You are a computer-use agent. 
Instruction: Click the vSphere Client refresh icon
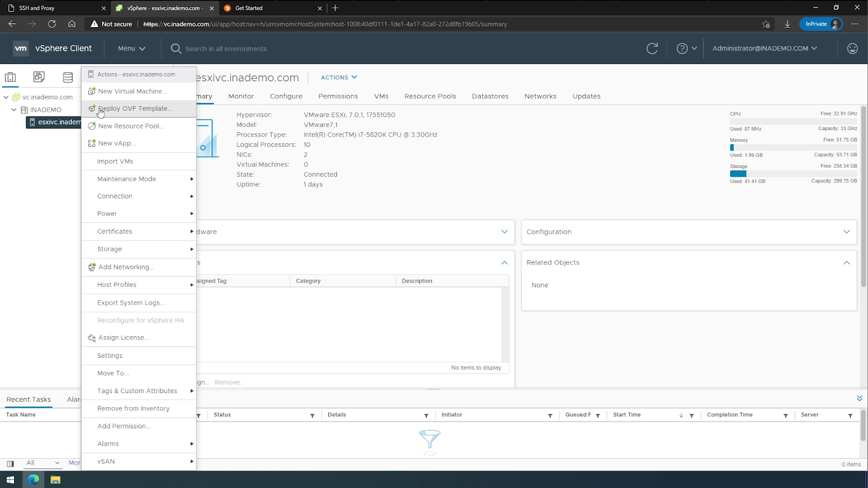[652, 48]
